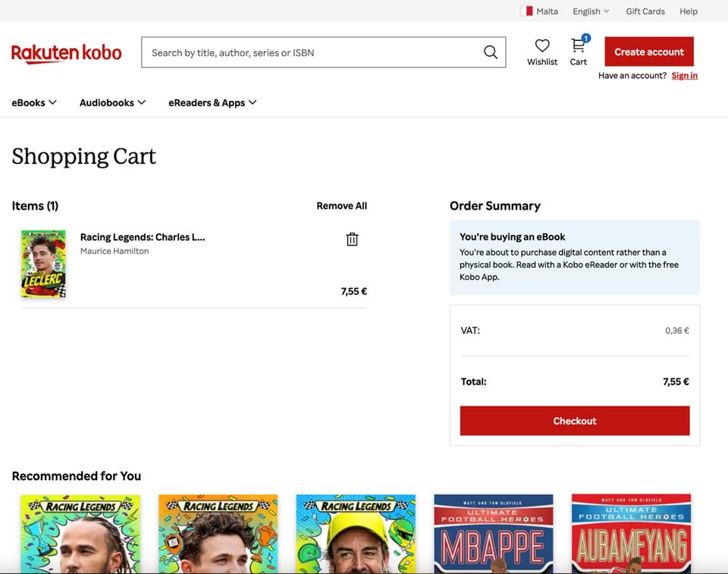Click the Shopping Cart heading
This screenshot has height=574, width=728.
(x=84, y=156)
